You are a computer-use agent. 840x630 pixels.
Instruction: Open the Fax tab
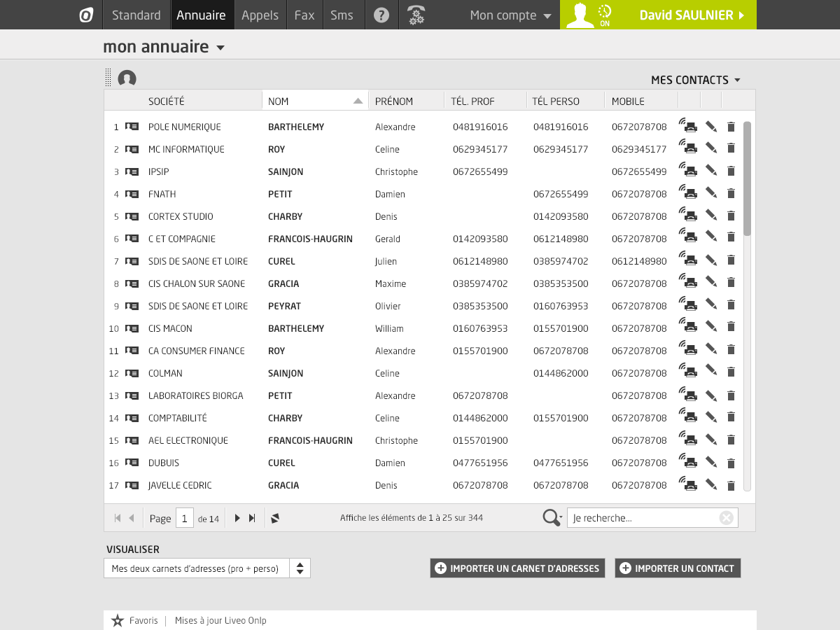click(304, 15)
